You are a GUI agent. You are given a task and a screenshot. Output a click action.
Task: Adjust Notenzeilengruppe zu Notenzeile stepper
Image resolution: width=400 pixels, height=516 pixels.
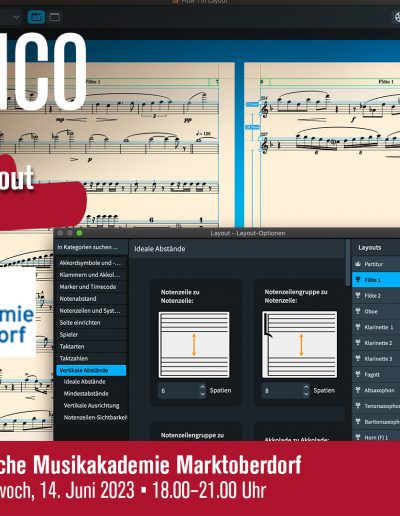click(306, 390)
